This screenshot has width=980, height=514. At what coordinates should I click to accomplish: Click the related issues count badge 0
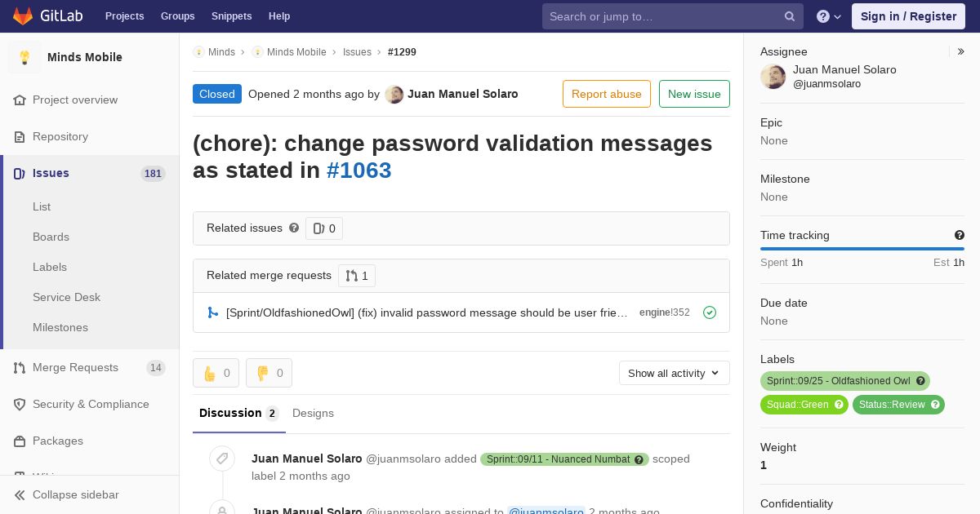[x=324, y=228]
